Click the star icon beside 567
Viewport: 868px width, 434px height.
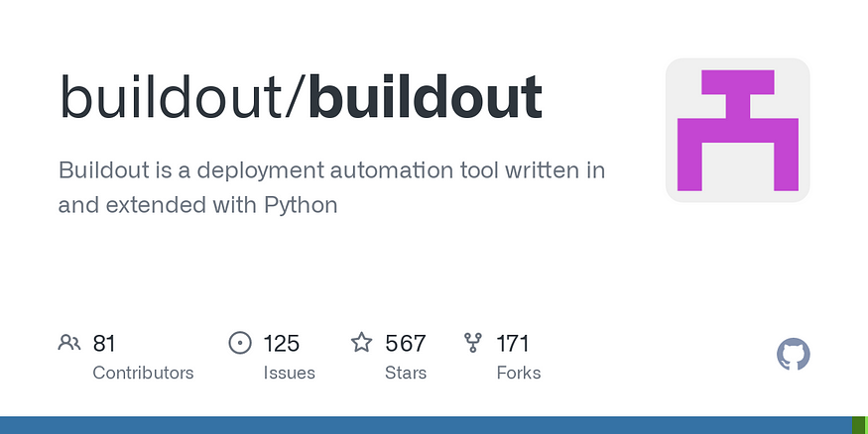click(361, 342)
